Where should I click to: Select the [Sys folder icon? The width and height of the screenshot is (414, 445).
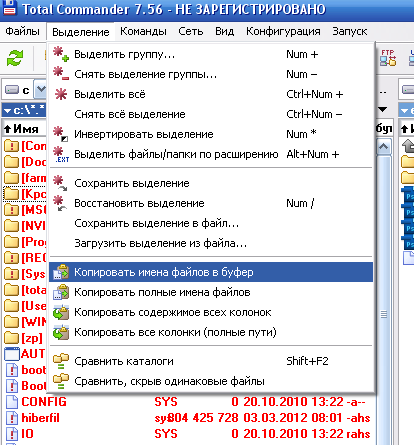[11, 274]
